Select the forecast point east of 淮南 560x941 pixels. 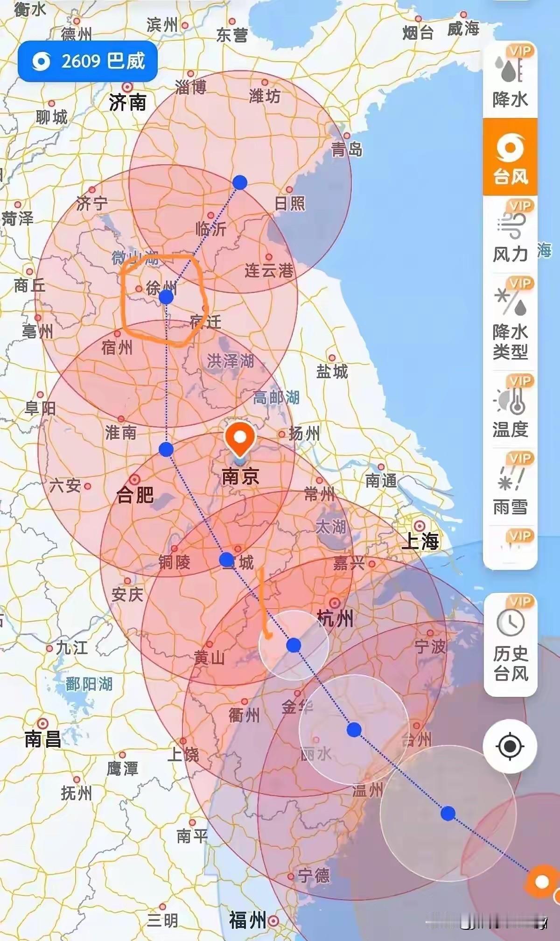pyautogui.click(x=166, y=449)
